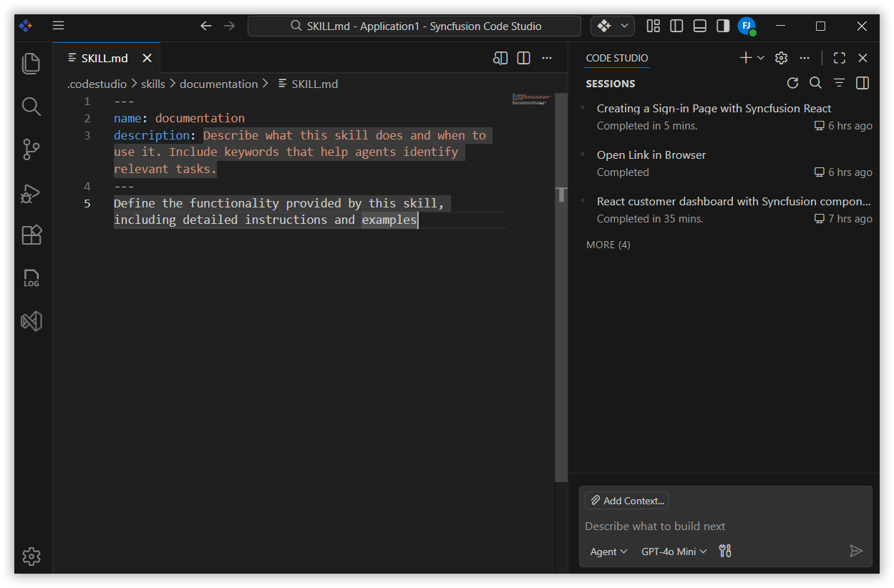Open the tools picker in chat input
This screenshot has width=894, height=588.
tap(724, 551)
